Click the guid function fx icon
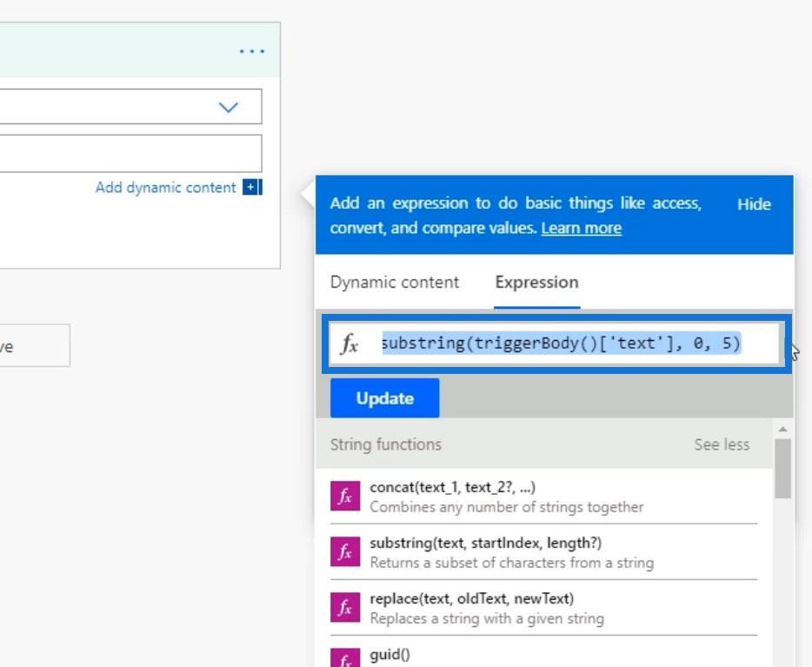Viewport: 812px width, 667px height. (x=345, y=657)
